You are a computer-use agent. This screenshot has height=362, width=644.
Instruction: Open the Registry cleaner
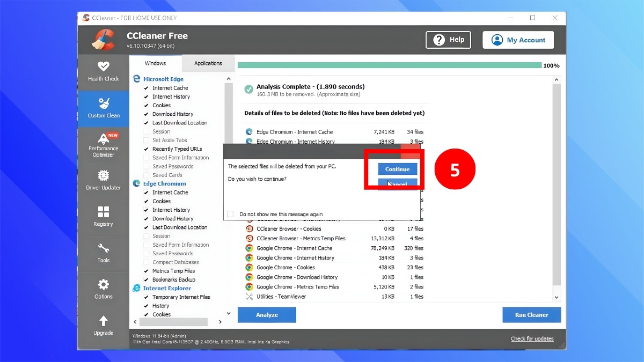pos(103,217)
